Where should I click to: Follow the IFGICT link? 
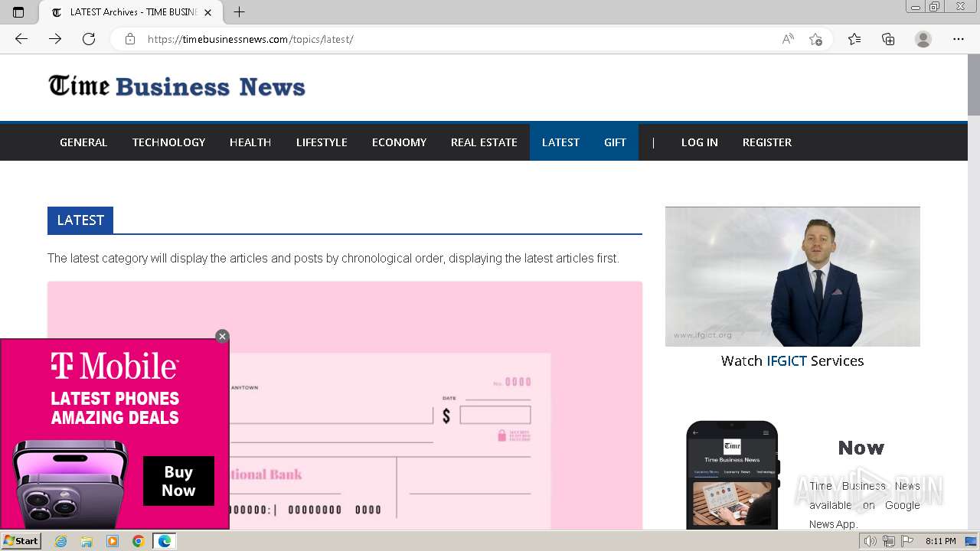click(x=786, y=361)
